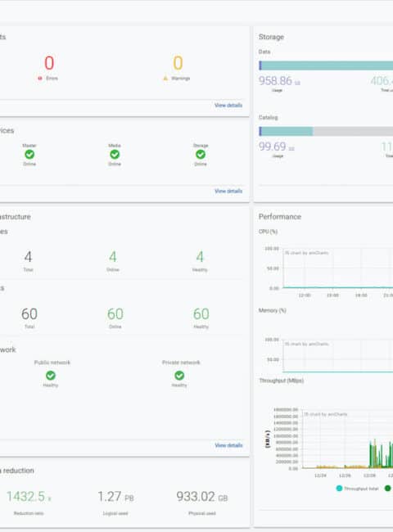Click the total count 60

pos(29,313)
